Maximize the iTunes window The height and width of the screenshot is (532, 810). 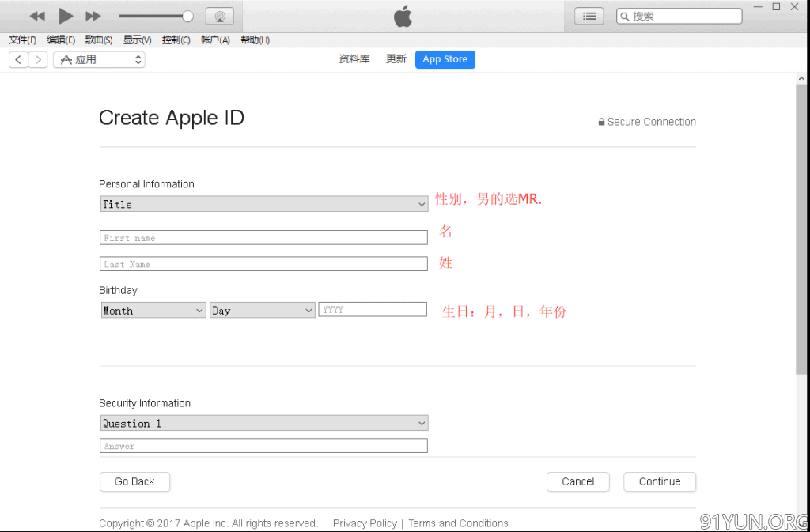776,6
